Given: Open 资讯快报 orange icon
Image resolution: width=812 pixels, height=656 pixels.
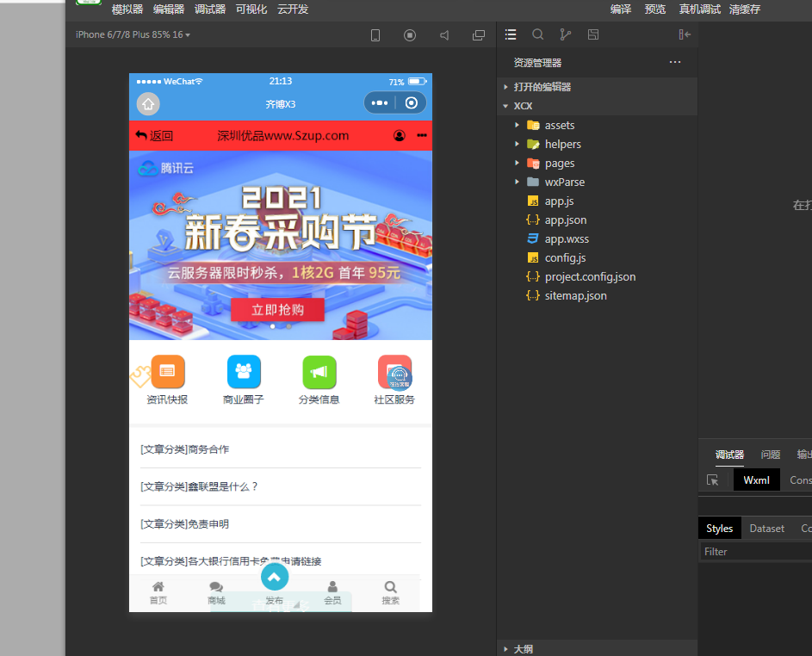Looking at the screenshot, I should click(167, 372).
